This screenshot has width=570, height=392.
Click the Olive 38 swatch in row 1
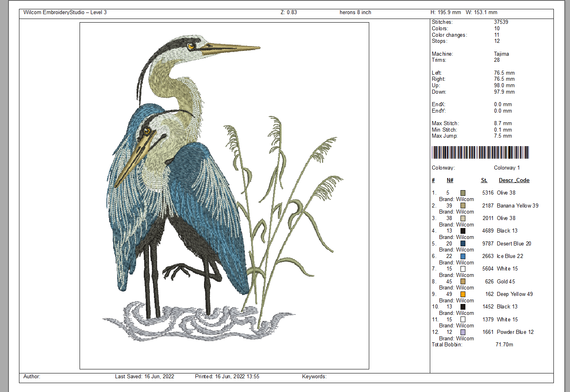pyautogui.click(x=463, y=193)
